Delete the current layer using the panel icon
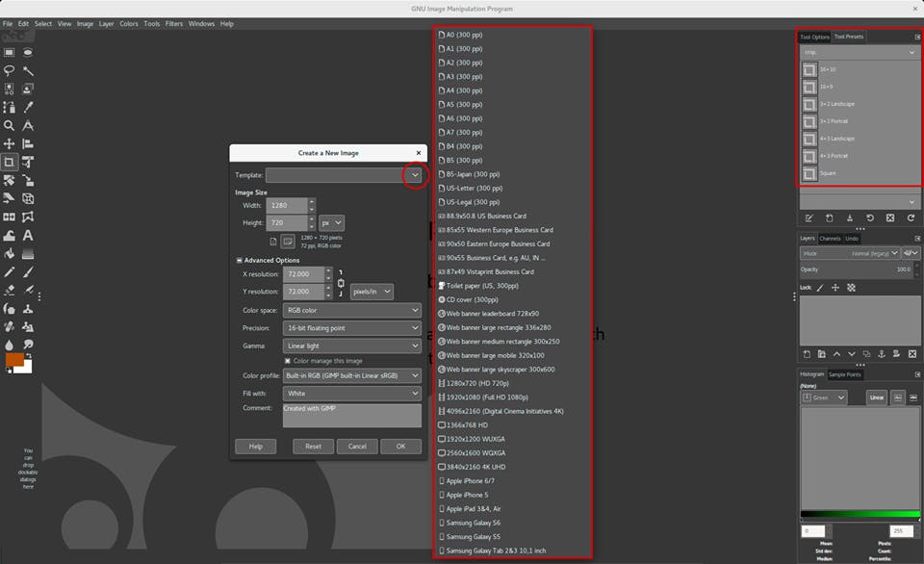The width and height of the screenshot is (924, 564). (912, 353)
